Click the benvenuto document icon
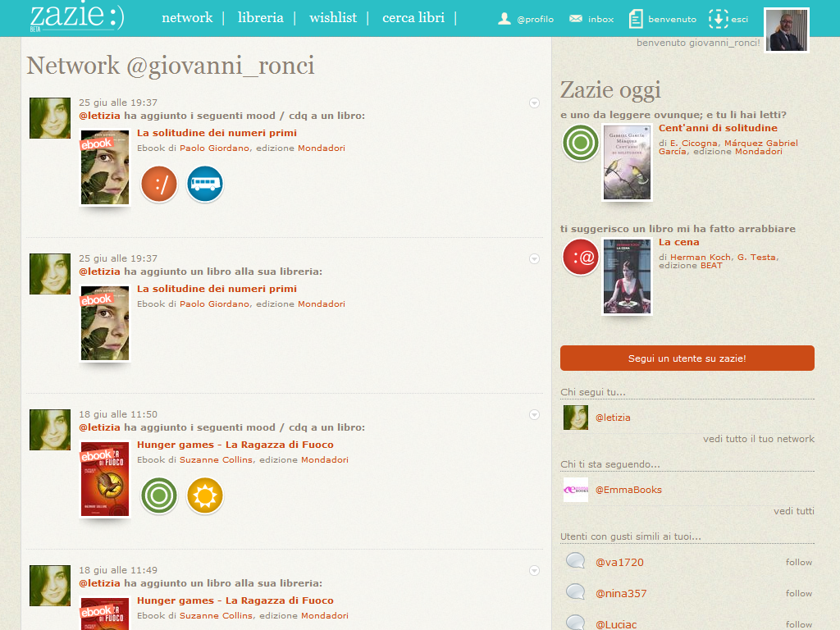The image size is (840, 630). (636, 19)
